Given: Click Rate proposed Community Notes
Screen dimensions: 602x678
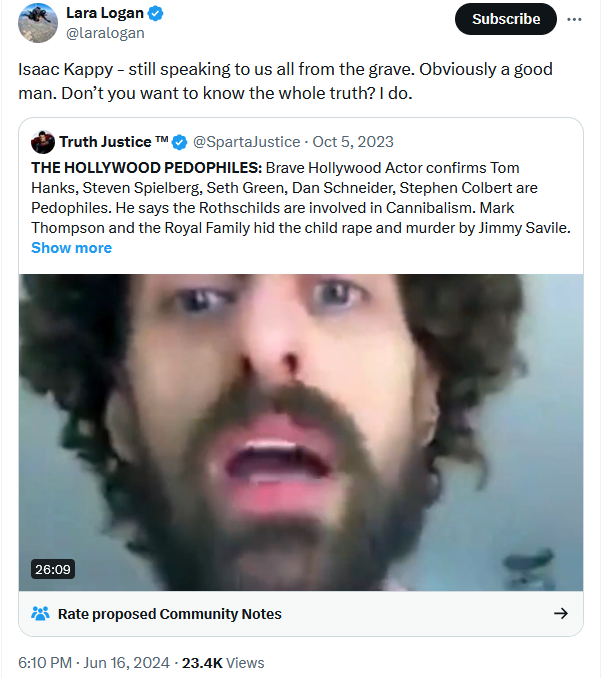Looking at the screenshot, I should pyautogui.click(x=170, y=614).
